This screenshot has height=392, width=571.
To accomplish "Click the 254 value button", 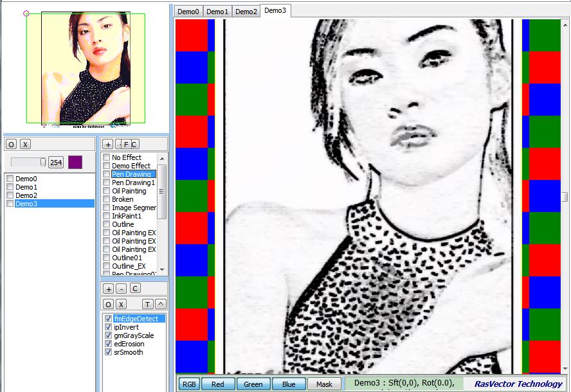I will (x=56, y=163).
